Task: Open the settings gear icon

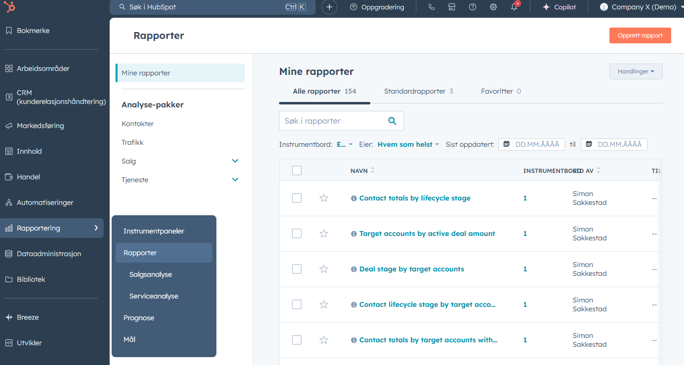Action: (x=493, y=7)
